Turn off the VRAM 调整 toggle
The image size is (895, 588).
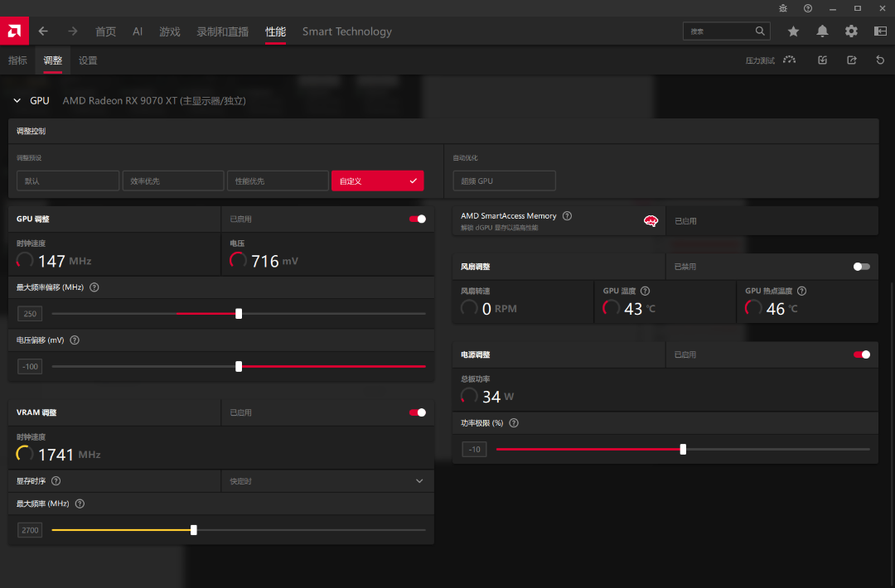tap(418, 412)
